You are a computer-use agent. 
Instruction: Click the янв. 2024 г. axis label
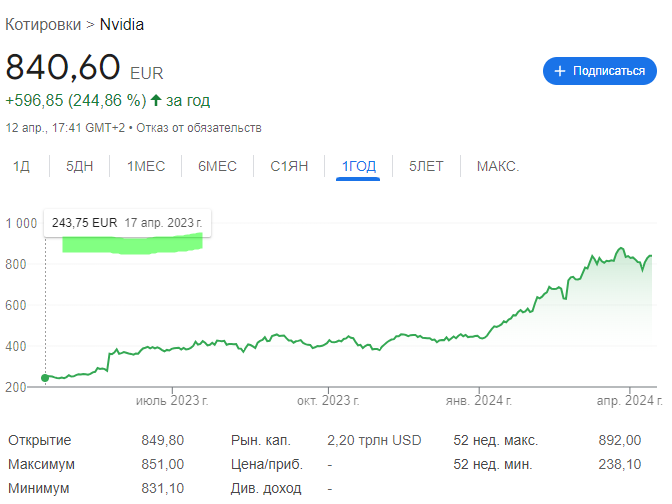(479, 401)
